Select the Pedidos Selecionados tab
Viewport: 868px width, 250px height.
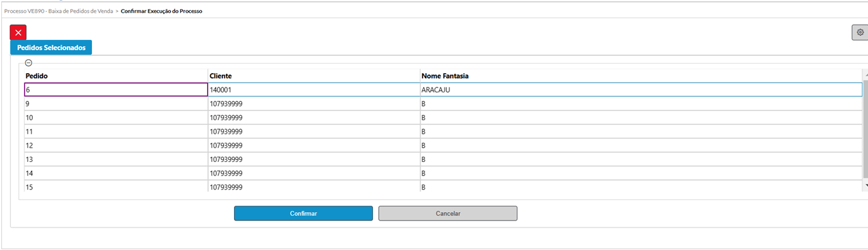(x=51, y=48)
